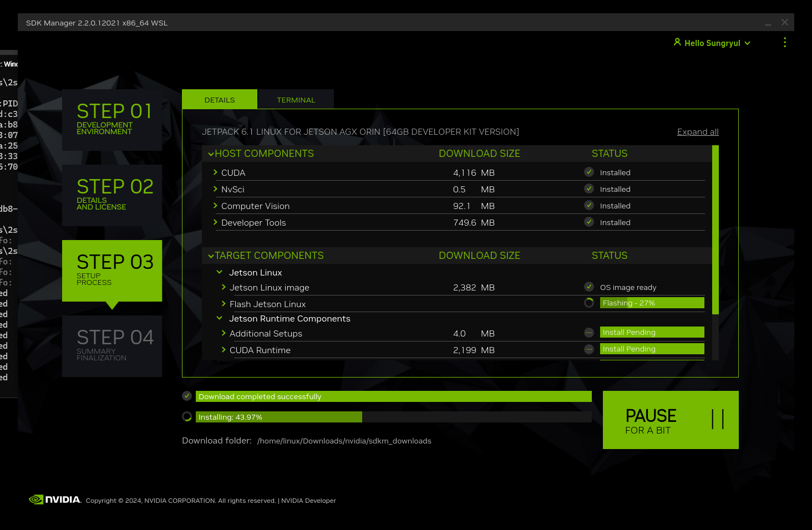812x530 pixels.
Task: Click CUDA Runtime Install Pending status bar
Action: pyautogui.click(x=652, y=349)
